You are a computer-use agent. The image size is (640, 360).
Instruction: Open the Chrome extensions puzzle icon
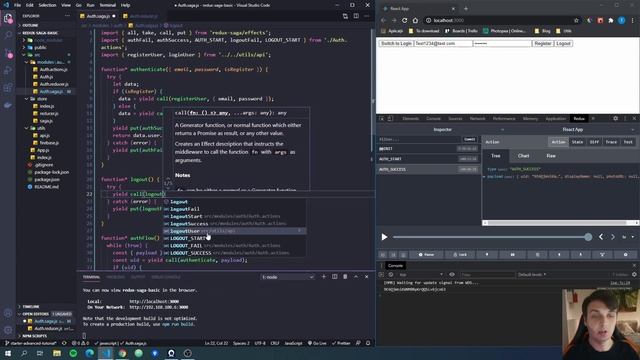click(611, 20)
